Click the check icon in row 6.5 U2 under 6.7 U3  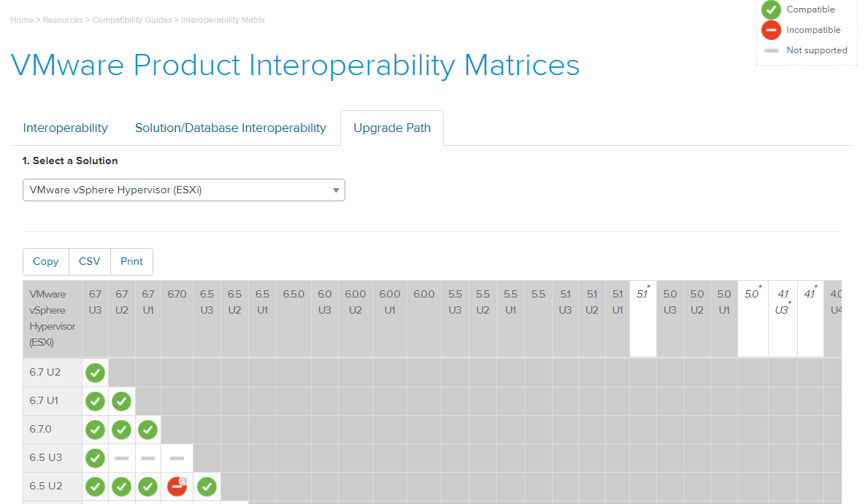[x=95, y=486]
